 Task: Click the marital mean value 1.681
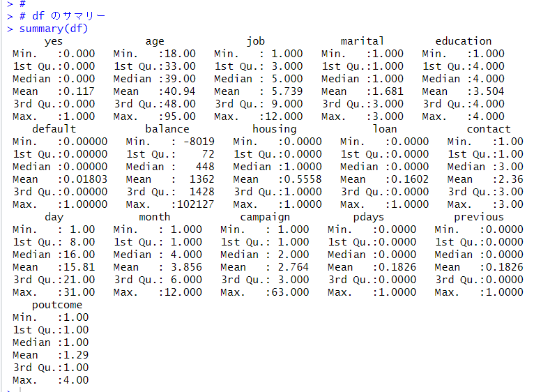click(x=388, y=91)
